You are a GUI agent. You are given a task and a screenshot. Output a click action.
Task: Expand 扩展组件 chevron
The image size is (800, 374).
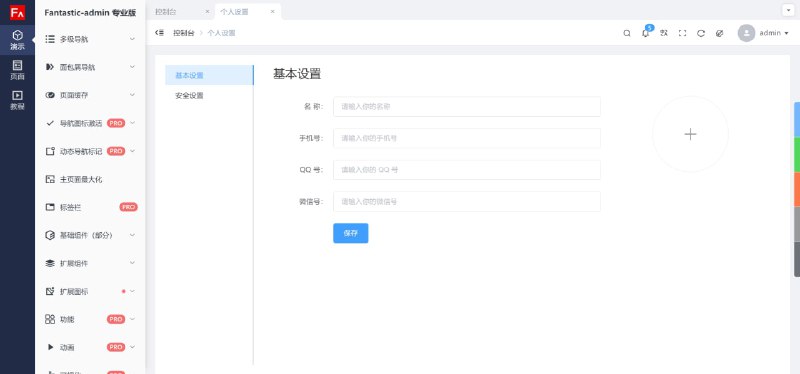tap(132, 263)
